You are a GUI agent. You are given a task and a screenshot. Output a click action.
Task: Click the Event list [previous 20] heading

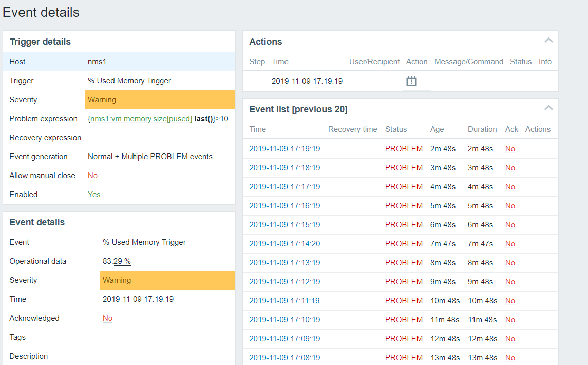tap(298, 109)
